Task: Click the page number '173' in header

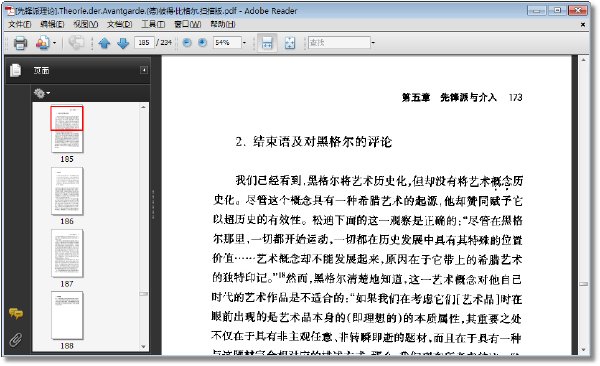Action: pos(515,98)
